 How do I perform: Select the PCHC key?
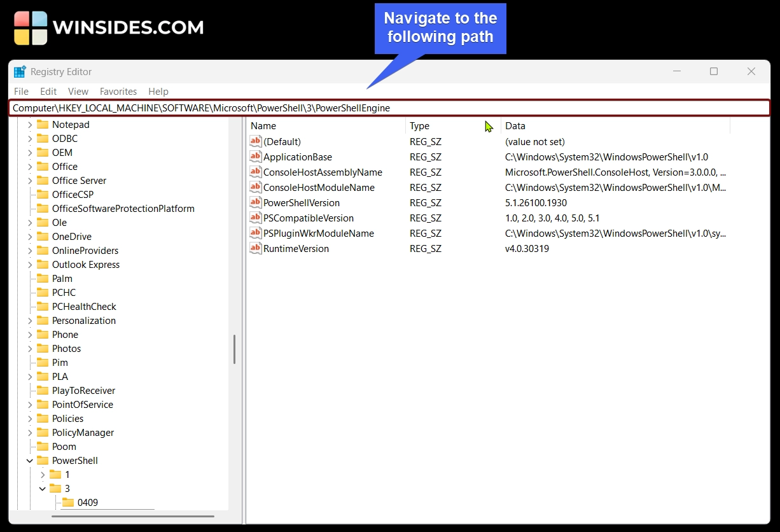pos(64,292)
